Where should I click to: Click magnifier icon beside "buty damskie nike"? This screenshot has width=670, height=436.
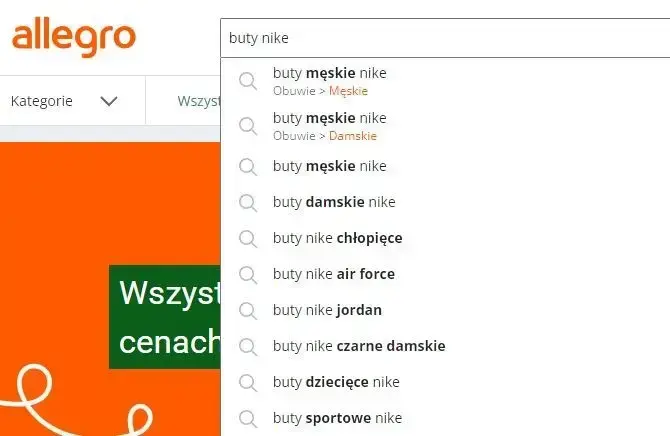(x=247, y=202)
